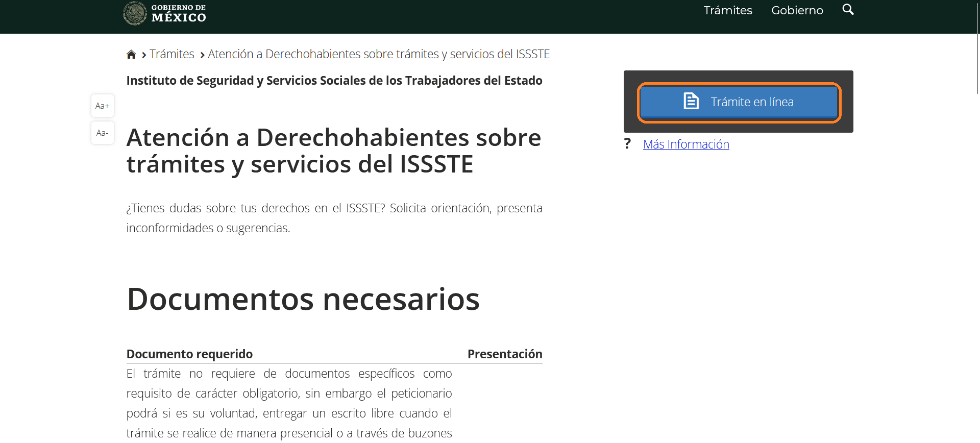The height and width of the screenshot is (443, 980).
Task: Open the Trámites menu in top navigation
Action: pyautogui.click(x=727, y=10)
